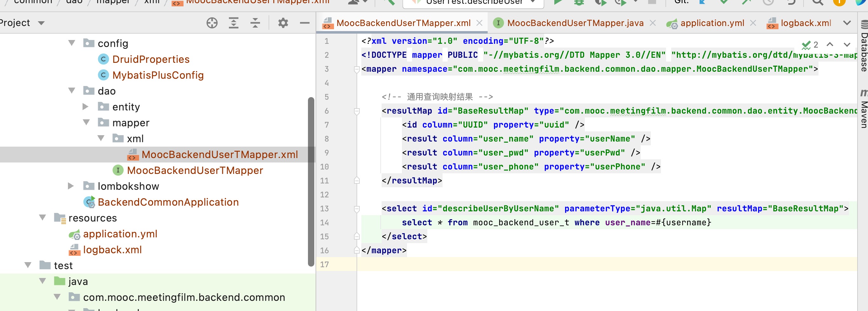
Task: Close the MoocBackendUserTMapper.java tab
Action: pyautogui.click(x=652, y=23)
